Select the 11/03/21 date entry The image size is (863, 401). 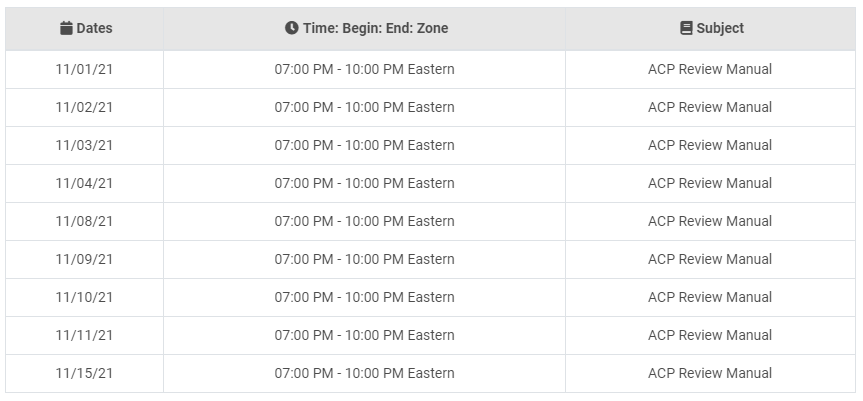point(85,145)
